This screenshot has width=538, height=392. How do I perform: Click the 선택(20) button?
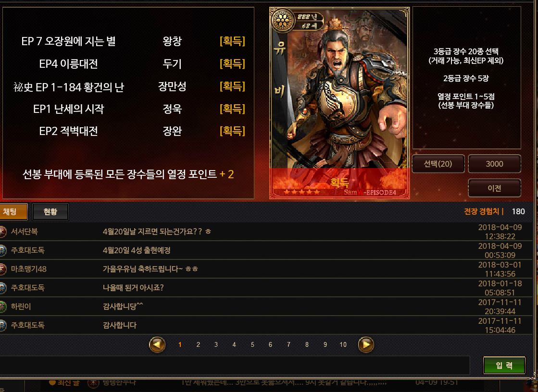(x=438, y=164)
